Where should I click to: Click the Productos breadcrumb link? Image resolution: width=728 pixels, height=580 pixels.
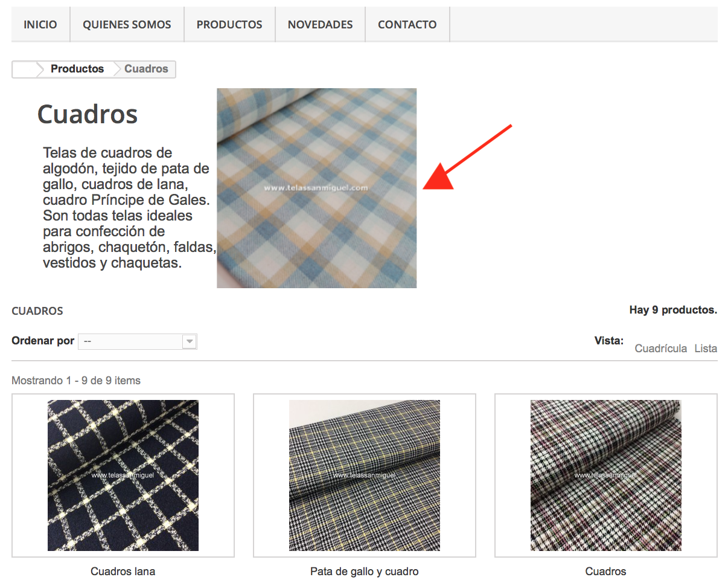[77, 69]
